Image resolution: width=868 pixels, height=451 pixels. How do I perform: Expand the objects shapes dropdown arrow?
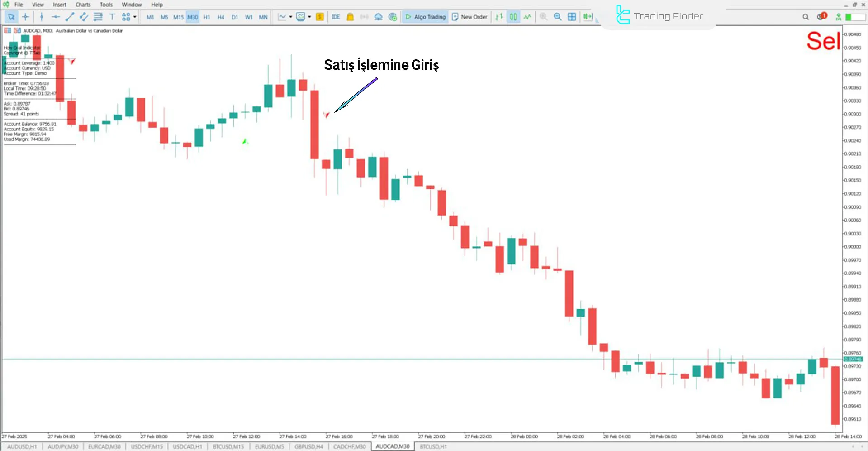coord(135,17)
